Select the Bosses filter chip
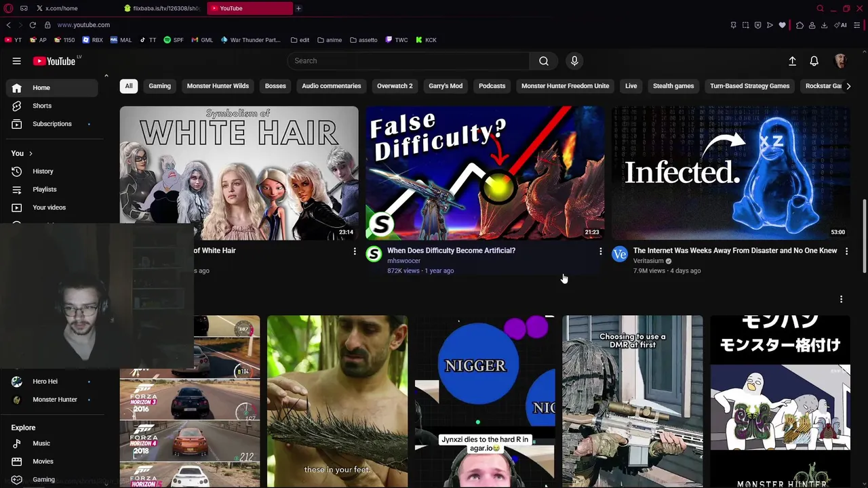Screen dimensions: 868x488 275,86
